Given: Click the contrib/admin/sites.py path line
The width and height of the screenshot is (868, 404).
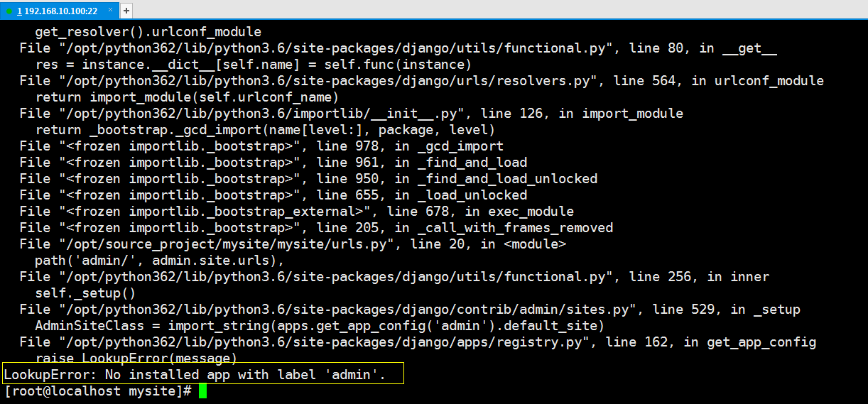Looking at the screenshot, I should [410, 310].
